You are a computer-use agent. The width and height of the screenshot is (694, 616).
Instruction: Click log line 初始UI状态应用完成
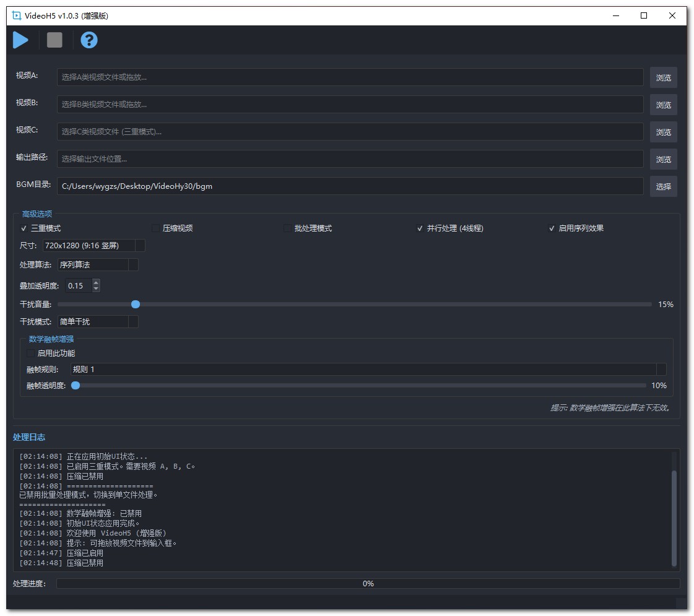79,523
